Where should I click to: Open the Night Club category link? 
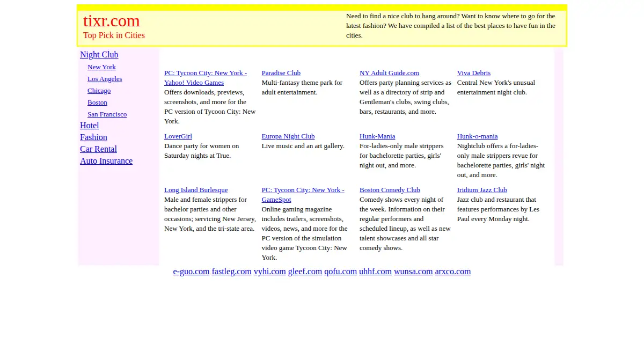click(99, 55)
